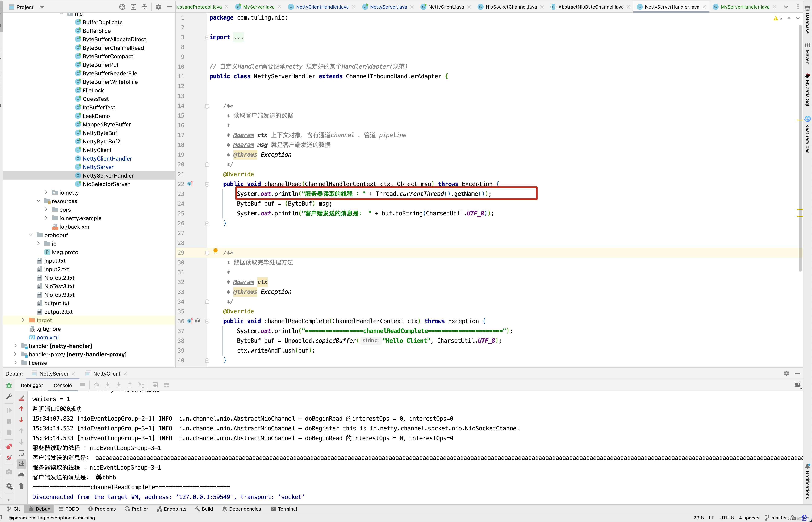Expand handler-proxy module in tree
The height and width of the screenshot is (522, 812).
pyautogui.click(x=15, y=354)
